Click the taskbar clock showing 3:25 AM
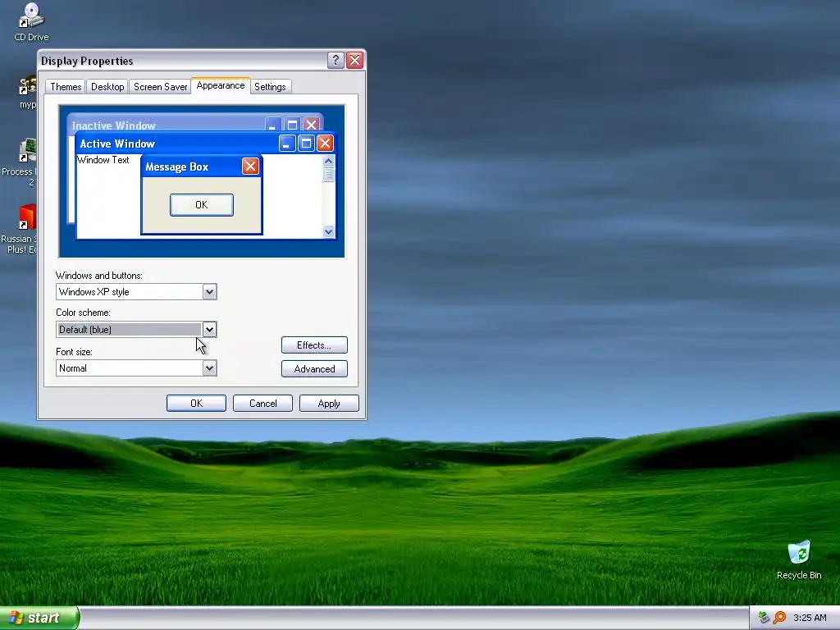840x630 pixels. (810, 618)
